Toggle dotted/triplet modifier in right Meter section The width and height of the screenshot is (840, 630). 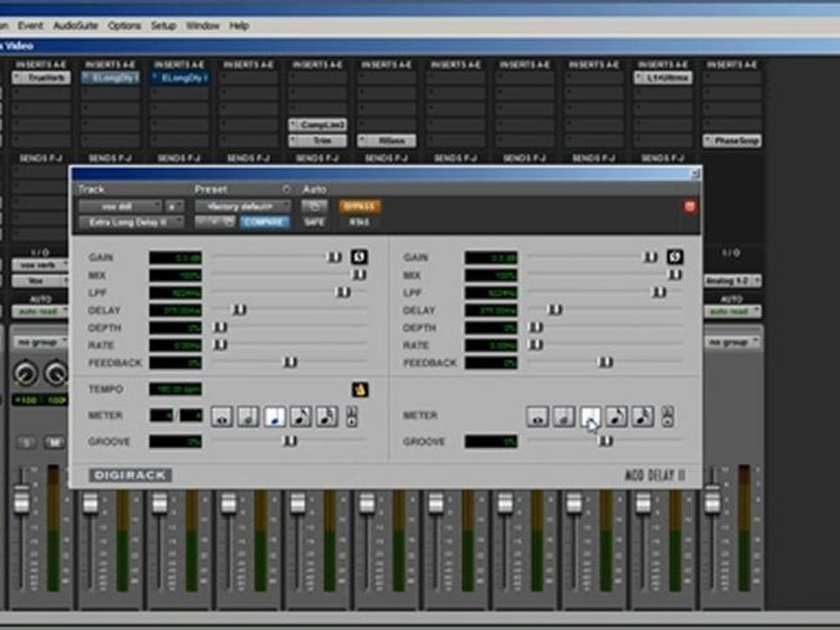pyautogui.click(x=667, y=416)
